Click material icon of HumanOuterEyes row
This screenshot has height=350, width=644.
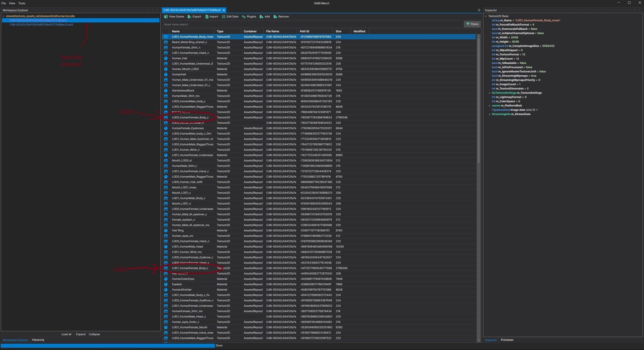(x=166, y=279)
